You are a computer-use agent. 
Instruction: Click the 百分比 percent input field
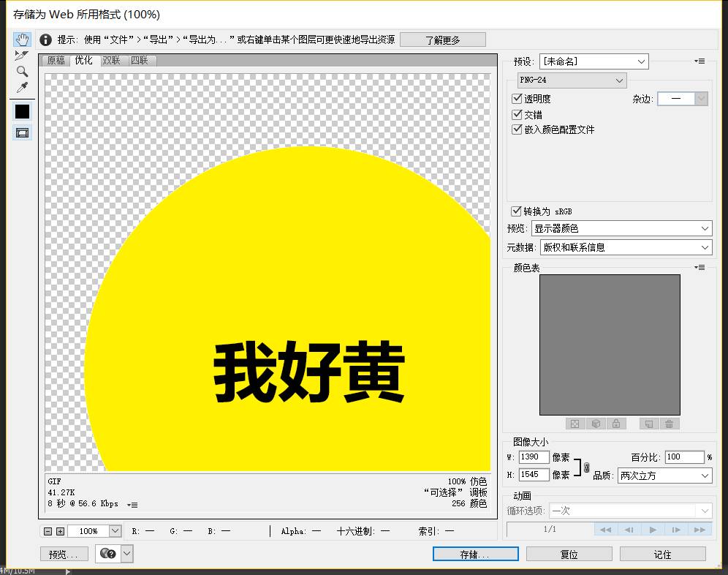click(x=684, y=457)
